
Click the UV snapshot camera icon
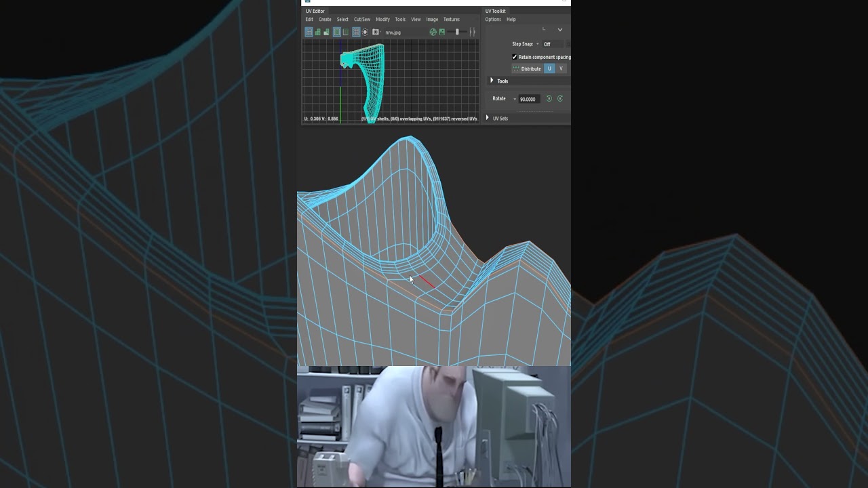(375, 32)
